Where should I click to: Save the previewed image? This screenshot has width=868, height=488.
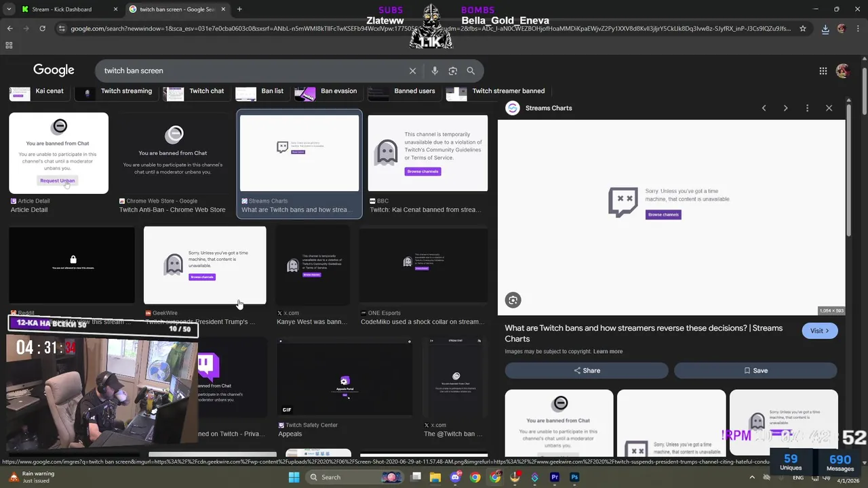(755, 371)
